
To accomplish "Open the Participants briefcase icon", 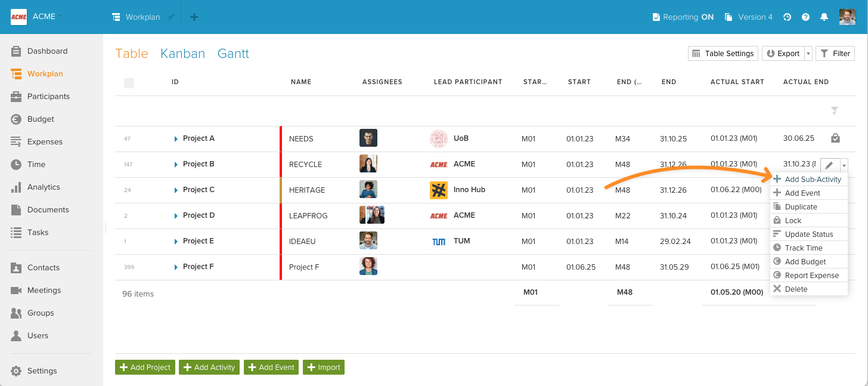I will click(x=16, y=97).
